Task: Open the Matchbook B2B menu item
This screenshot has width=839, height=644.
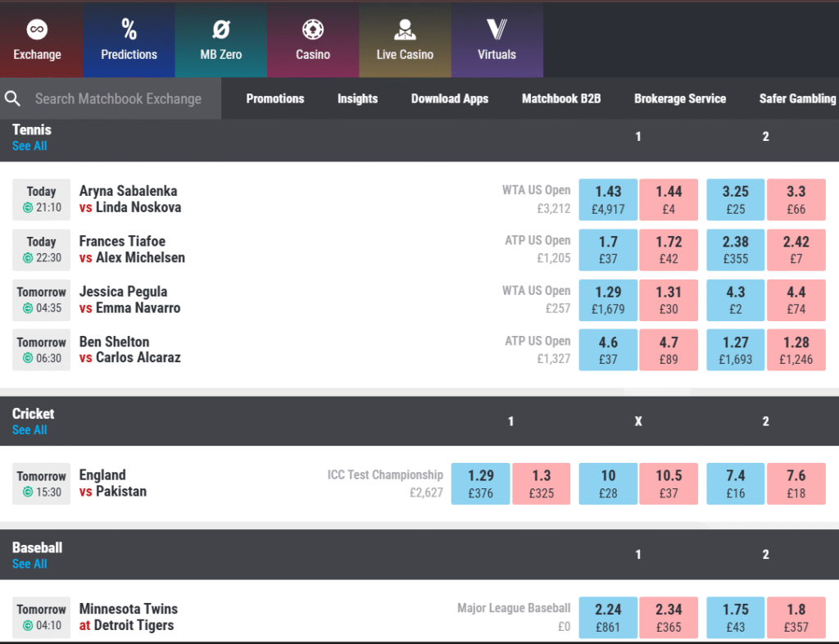Action: (x=561, y=98)
